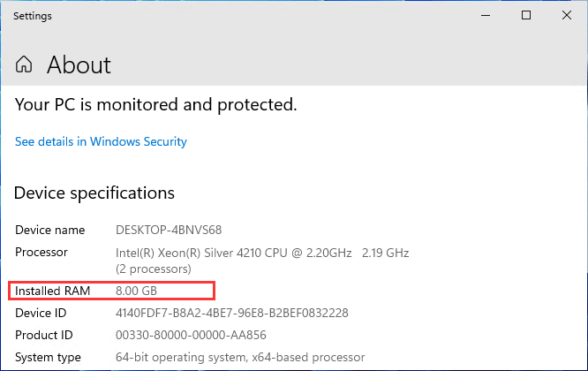Click the Product ID label
This screenshot has height=371, width=588.
pos(43,335)
